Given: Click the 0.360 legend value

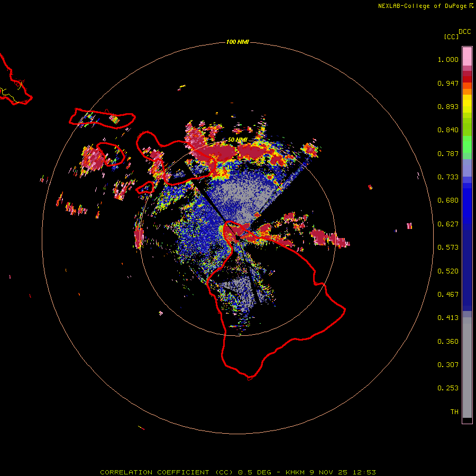Looking at the screenshot, I should pyautogui.click(x=448, y=342).
